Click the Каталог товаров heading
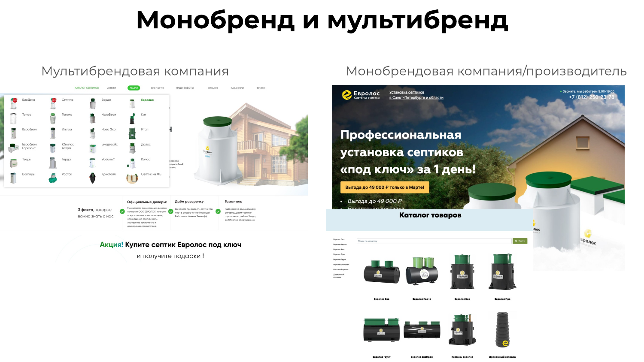The image size is (644, 362). point(430,215)
